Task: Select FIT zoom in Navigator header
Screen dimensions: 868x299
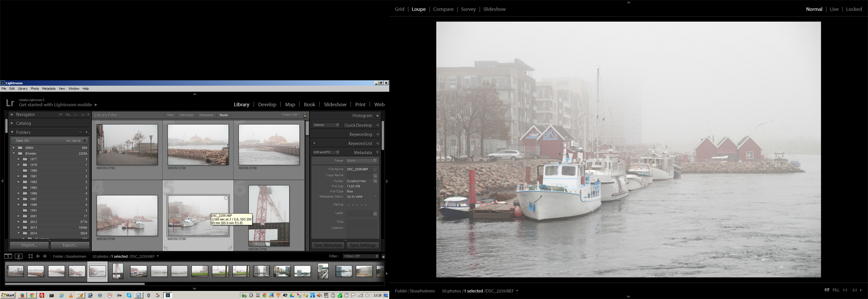Action: point(61,115)
